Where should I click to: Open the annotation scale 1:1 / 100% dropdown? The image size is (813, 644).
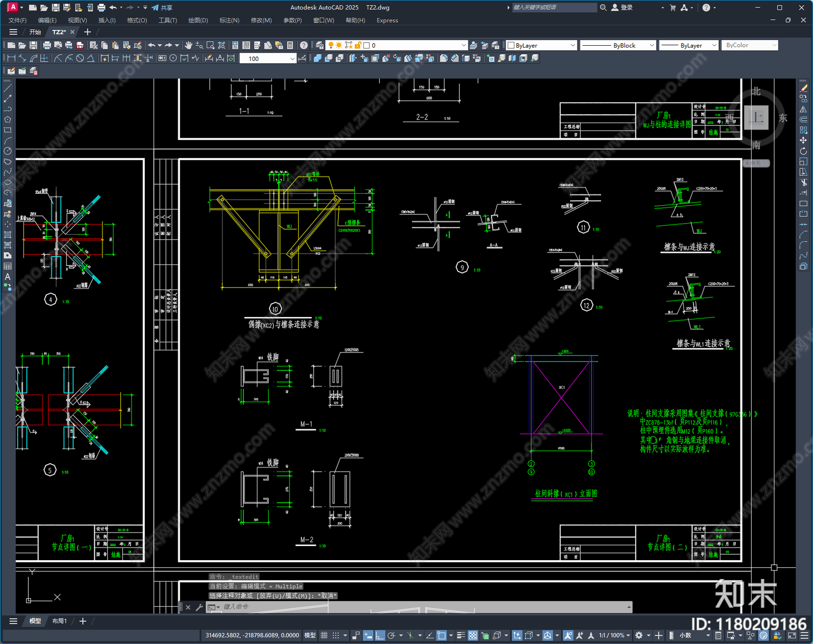[x=614, y=635]
